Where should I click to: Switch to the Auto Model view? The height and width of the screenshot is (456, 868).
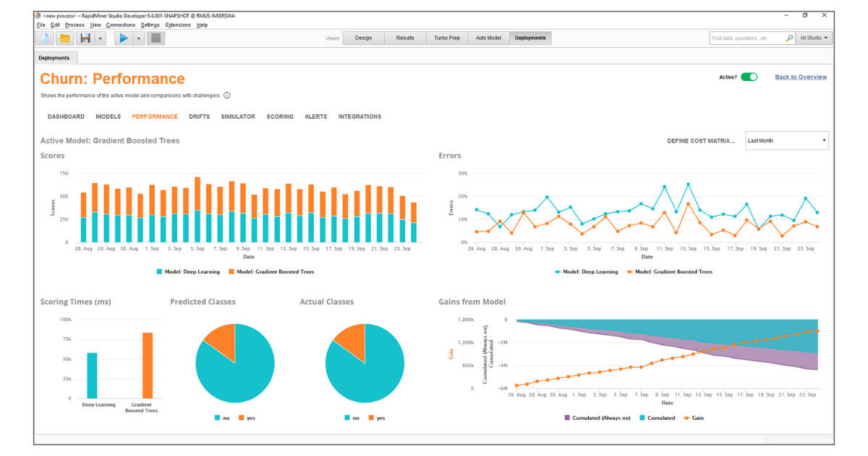[488, 38]
